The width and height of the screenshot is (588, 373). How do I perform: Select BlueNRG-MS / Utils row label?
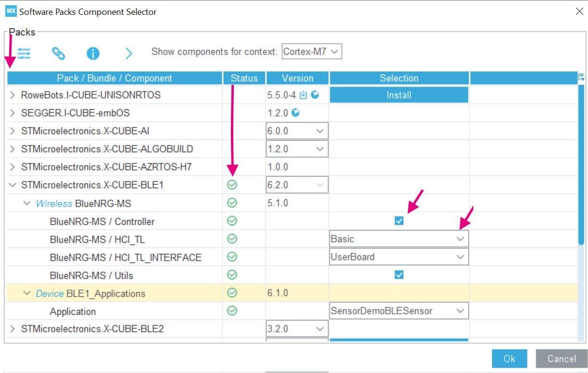click(91, 275)
